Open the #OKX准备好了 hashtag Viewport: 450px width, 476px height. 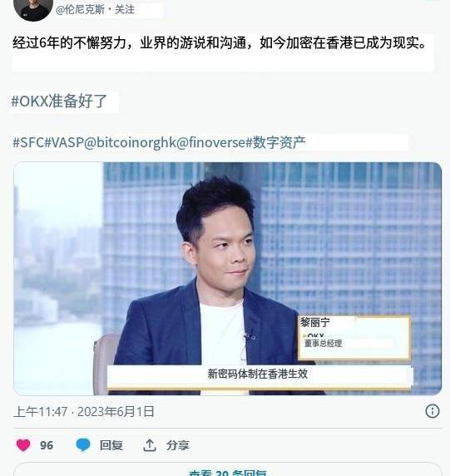[59, 101]
